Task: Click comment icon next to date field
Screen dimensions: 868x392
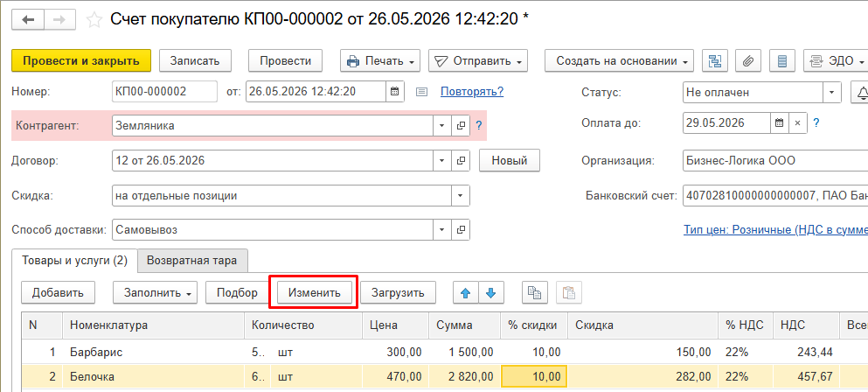Action: pyautogui.click(x=422, y=92)
